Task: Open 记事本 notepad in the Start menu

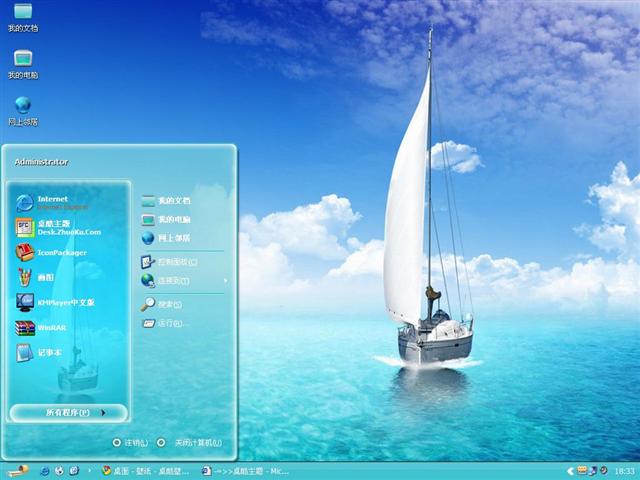Action: [39, 353]
